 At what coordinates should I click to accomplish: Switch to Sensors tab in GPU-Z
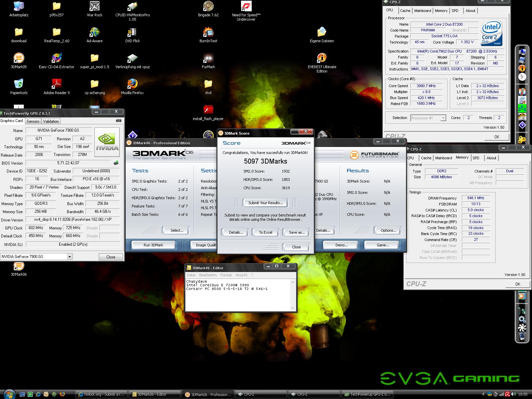coord(33,121)
